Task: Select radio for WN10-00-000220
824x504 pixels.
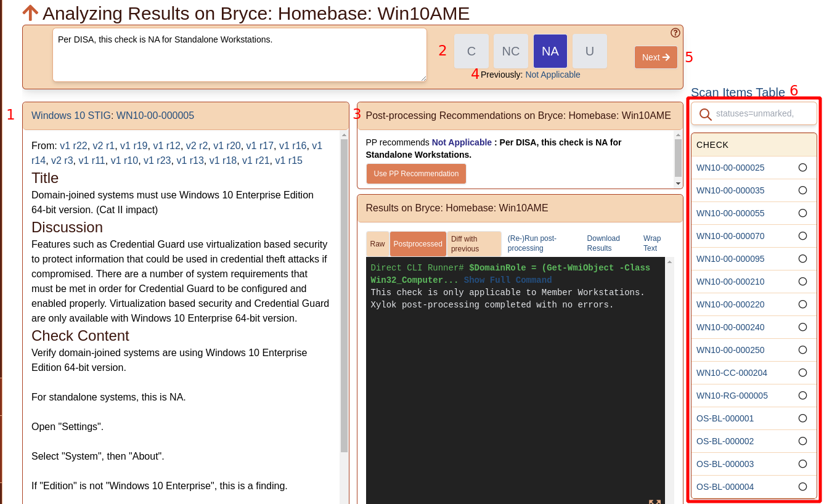Action: pos(802,304)
